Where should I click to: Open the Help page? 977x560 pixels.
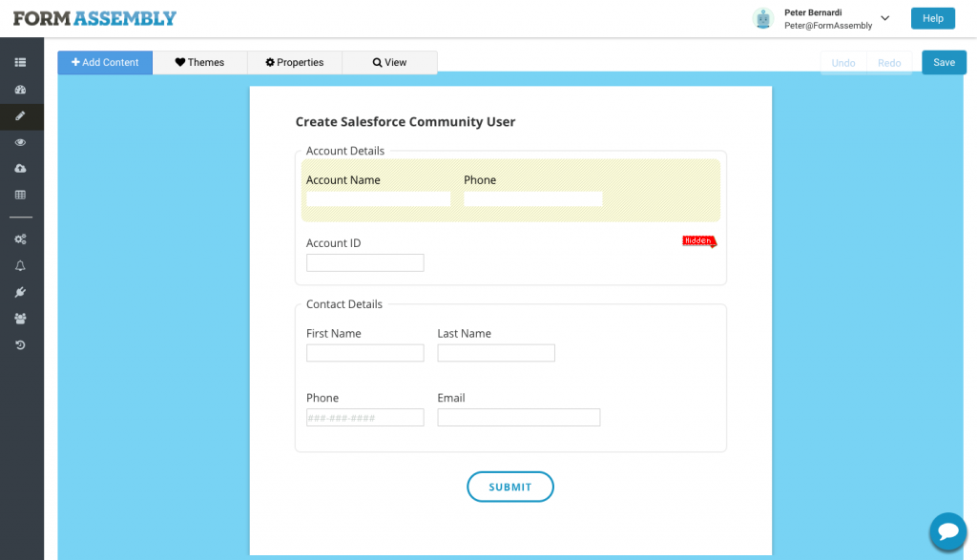(932, 17)
